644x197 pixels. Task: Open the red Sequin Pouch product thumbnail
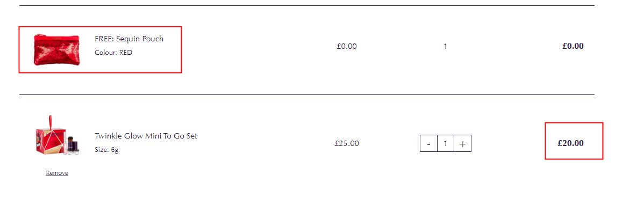[x=56, y=50]
